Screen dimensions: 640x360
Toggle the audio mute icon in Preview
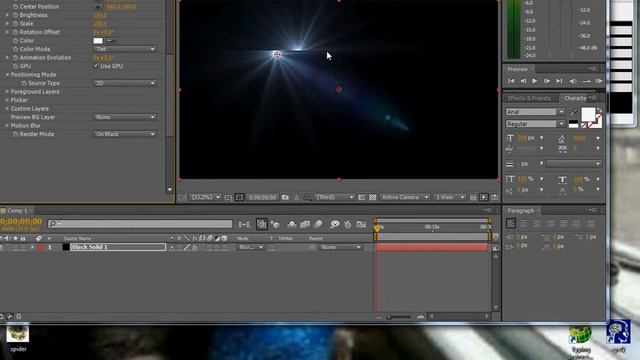point(573,81)
